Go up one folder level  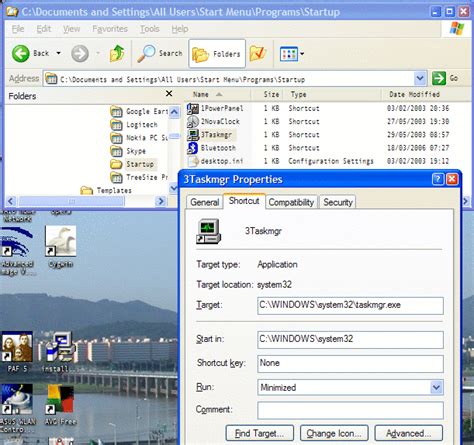coord(117,53)
